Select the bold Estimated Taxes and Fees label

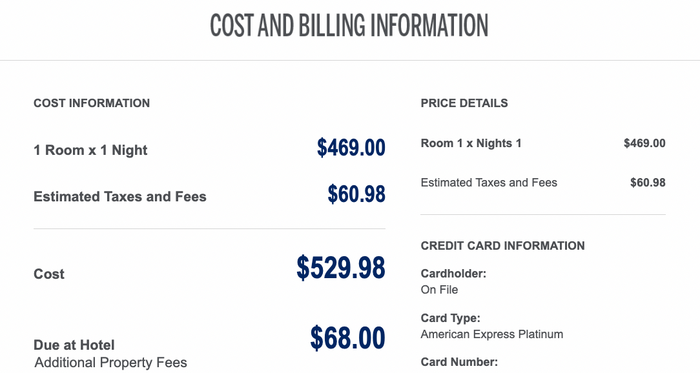click(x=120, y=197)
